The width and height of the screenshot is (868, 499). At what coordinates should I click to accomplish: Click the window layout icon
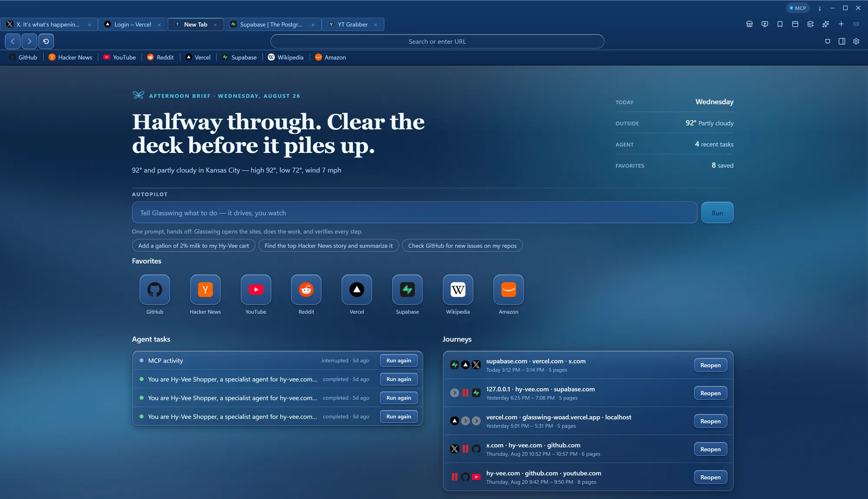pos(795,24)
